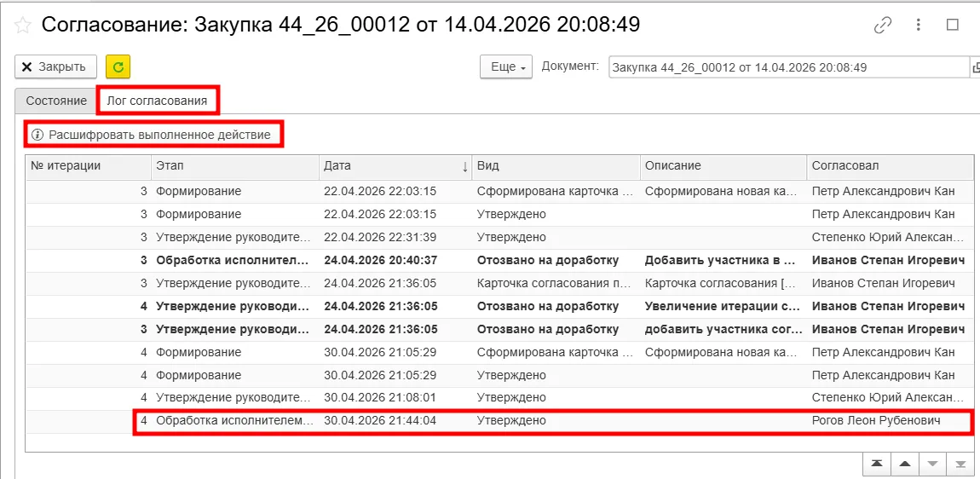Sort by Этап column header
This screenshot has width=980, height=479.
click(x=235, y=165)
